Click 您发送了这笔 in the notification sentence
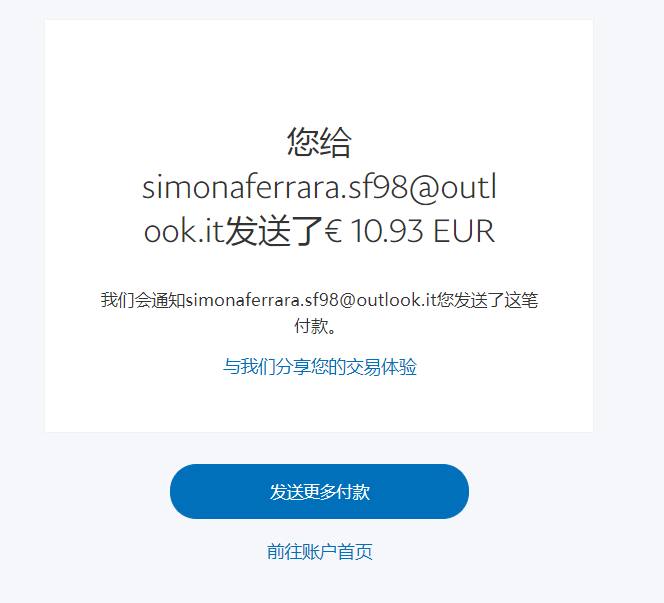The image size is (664, 603). [x=487, y=300]
